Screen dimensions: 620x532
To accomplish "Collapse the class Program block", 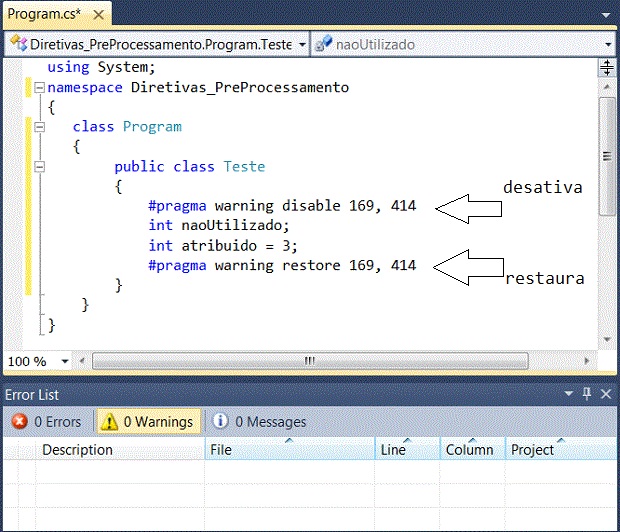I will (x=39, y=127).
